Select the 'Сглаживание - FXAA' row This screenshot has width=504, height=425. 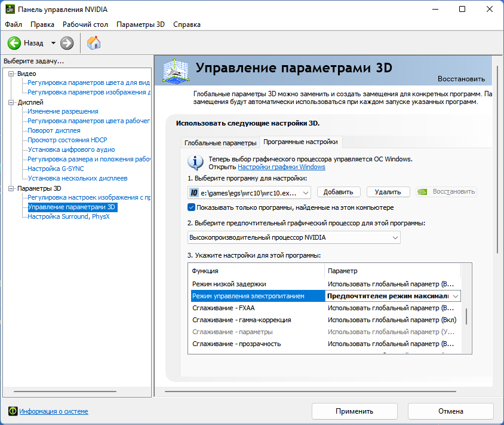(325, 308)
